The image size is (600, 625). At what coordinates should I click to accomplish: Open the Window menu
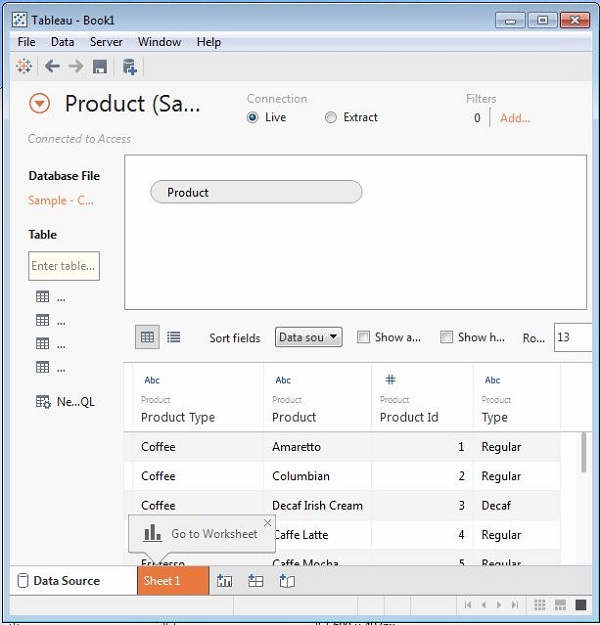[159, 42]
